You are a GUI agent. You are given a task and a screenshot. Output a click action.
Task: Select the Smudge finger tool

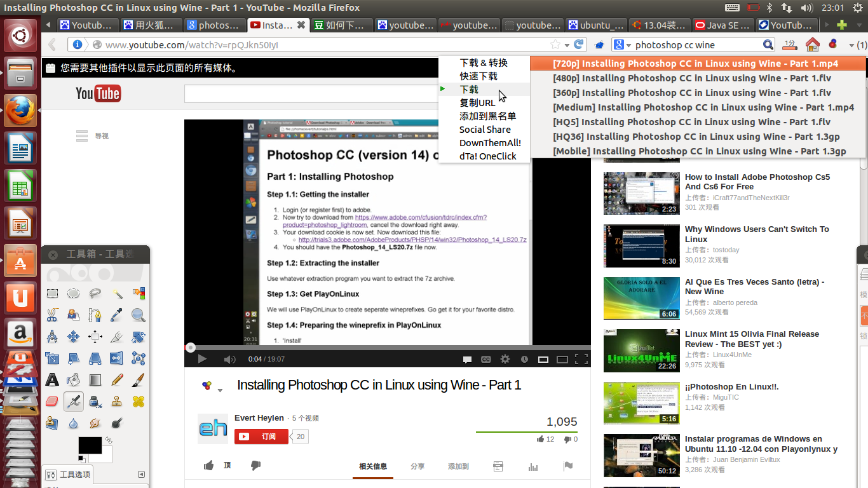[95, 423]
